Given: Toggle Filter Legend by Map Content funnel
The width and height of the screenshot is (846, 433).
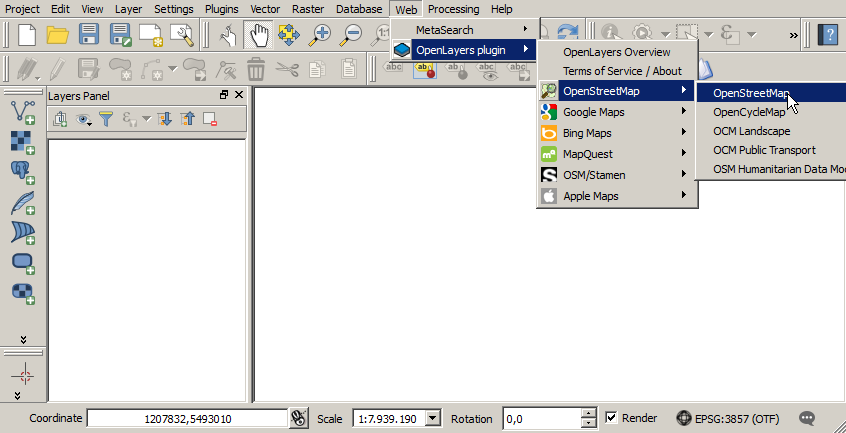Looking at the screenshot, I should [107, 119].
